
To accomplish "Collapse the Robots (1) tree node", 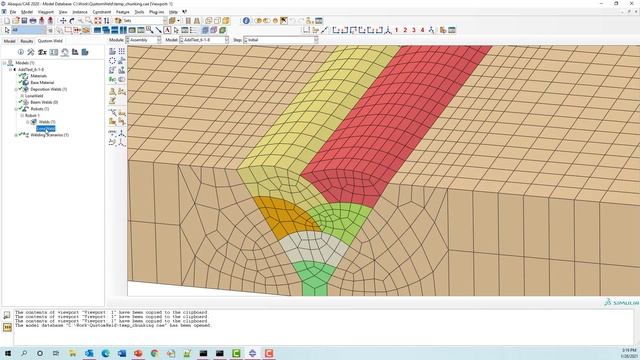I will 16,109.
